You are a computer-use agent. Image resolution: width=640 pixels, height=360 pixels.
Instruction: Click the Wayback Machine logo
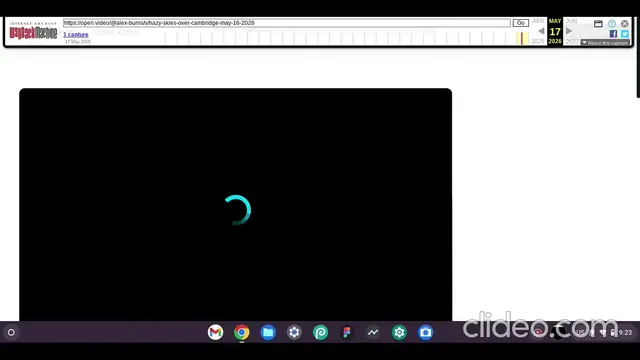tap(33, 31)
